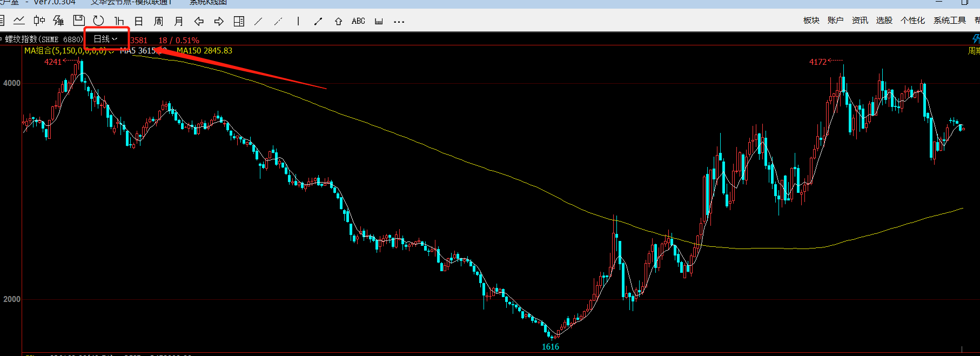Screen dimensions: 980x356
Task: Select the up arrow marker tool
Action: coord(338,21)
